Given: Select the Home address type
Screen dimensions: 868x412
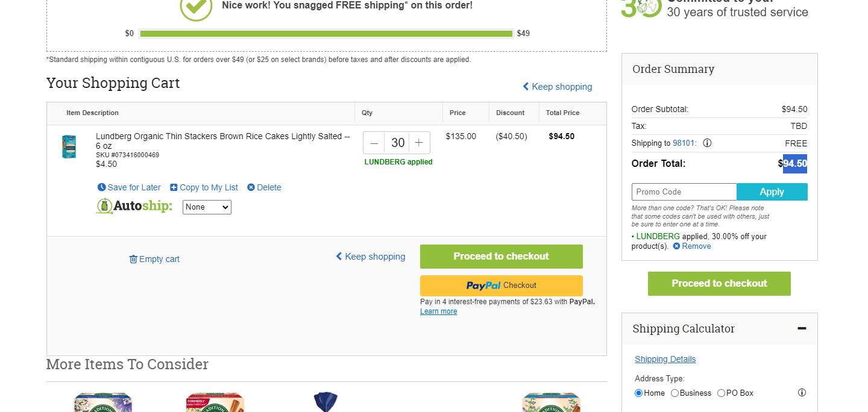Looking at the screenshot, I should tap(639, 393).
